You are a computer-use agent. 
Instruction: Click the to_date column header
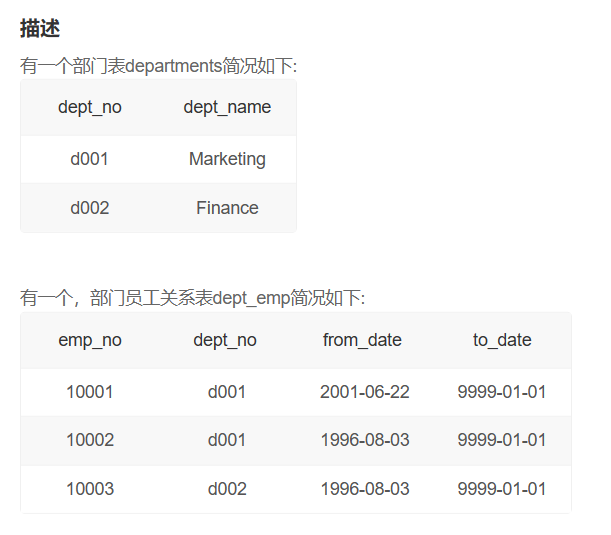pyautogui.click(x=502, y=340)
